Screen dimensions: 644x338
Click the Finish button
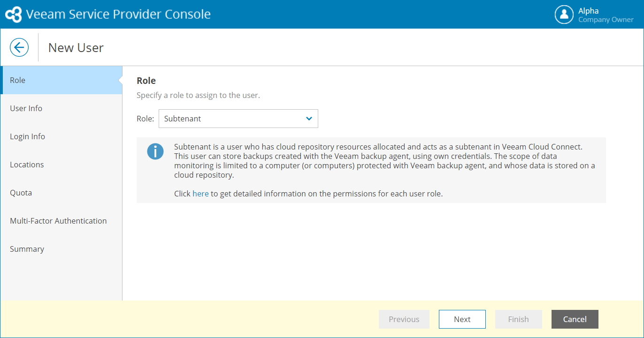click(518, 319)
